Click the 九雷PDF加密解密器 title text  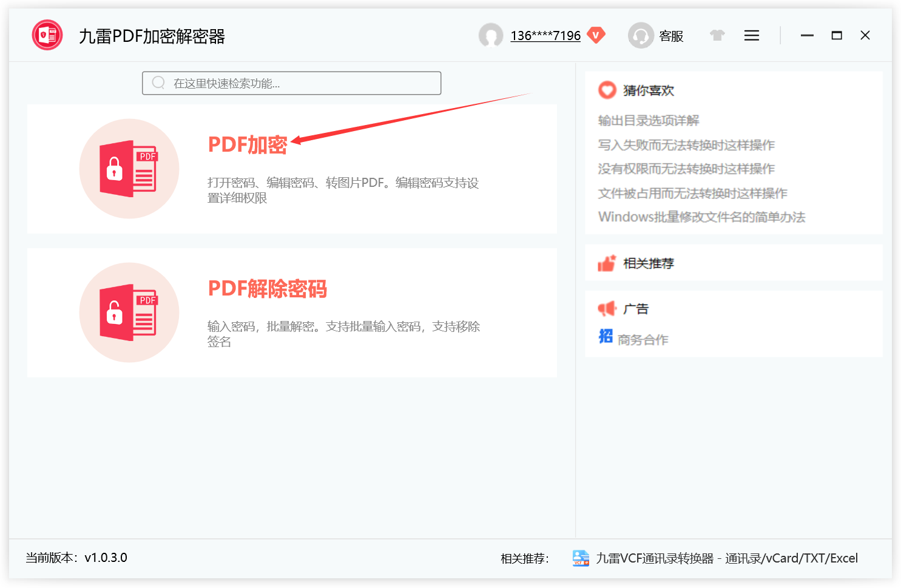[152, 36]
